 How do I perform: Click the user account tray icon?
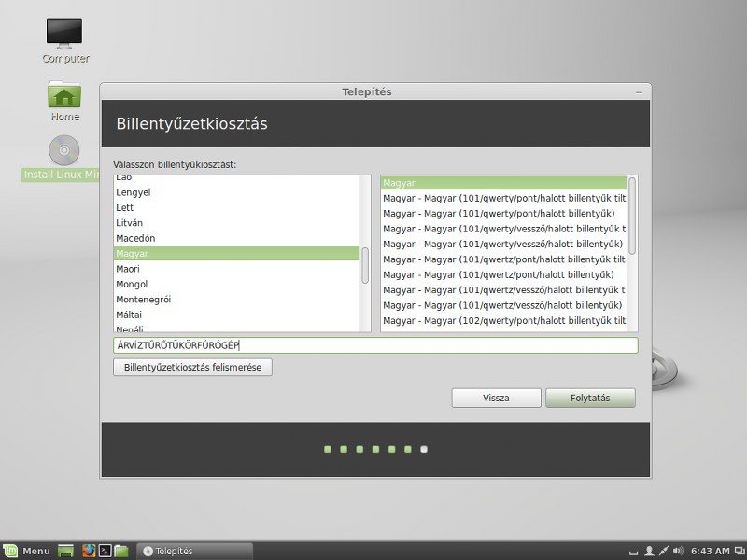pos(648,551)
